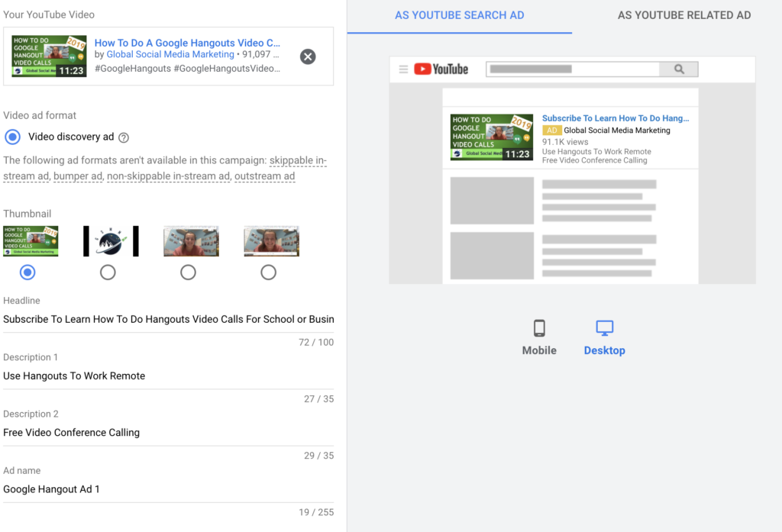Screen dimensions: 782x532
Task: Click the '29 / 35' character count
Action: pos(318,456)
